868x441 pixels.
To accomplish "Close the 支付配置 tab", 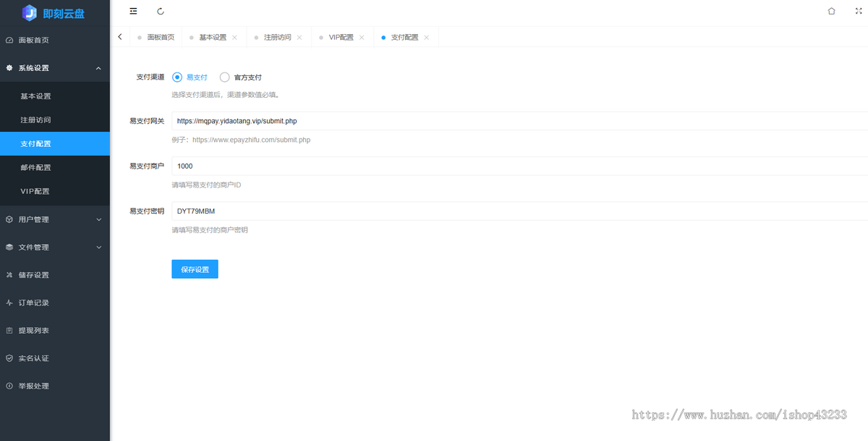I will (x=427, y=38).
